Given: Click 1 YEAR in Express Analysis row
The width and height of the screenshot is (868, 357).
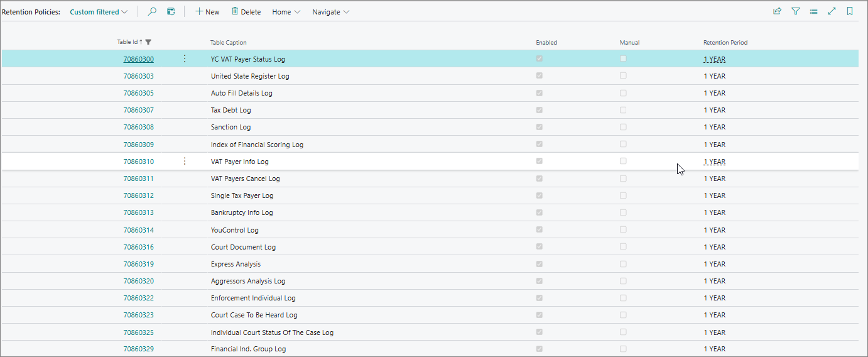Looking at the screenshot, I should [x=715, y=264].
